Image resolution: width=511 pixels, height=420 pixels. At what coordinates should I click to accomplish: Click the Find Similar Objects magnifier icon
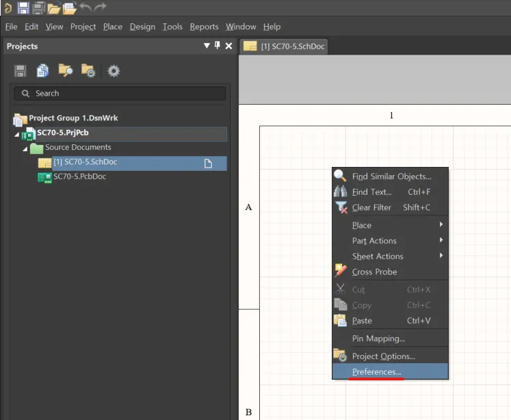pos(340,176)
